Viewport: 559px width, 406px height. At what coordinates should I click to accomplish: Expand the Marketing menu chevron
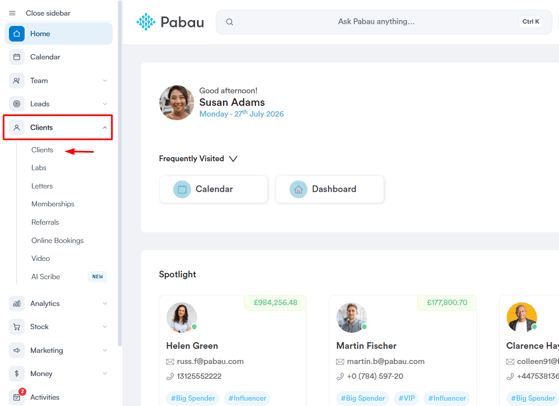[x=105, y=350]
